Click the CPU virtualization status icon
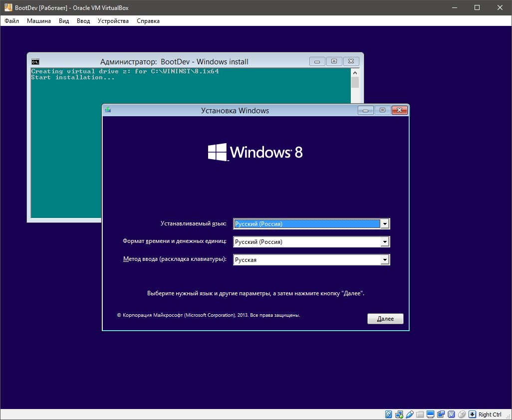Screen dimensions: 512x420 tap(451, 415)
